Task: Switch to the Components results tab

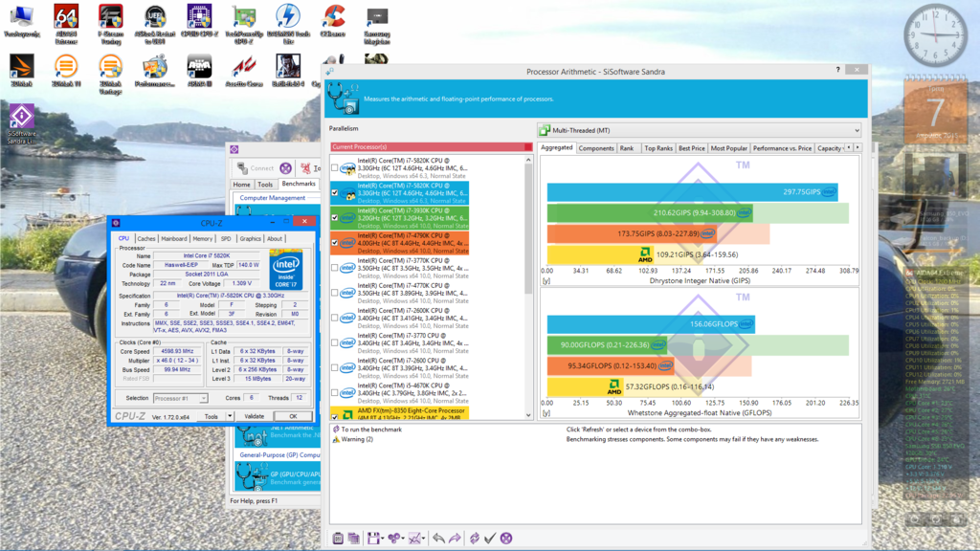Action: tap(596, 148)
